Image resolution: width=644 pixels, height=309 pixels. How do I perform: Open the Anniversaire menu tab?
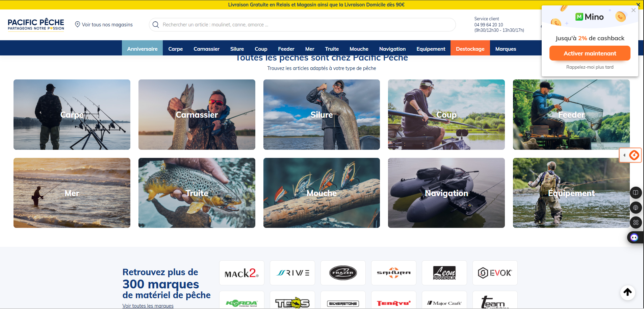click(142, 49)
